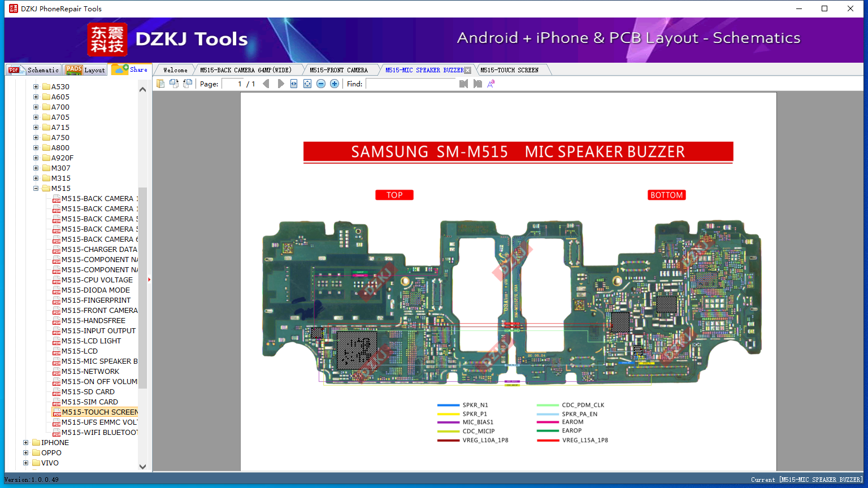Click Version:1.0.0.49 in status bar
Viewport: 868px width, 488px height.
(x=32, y=480)
